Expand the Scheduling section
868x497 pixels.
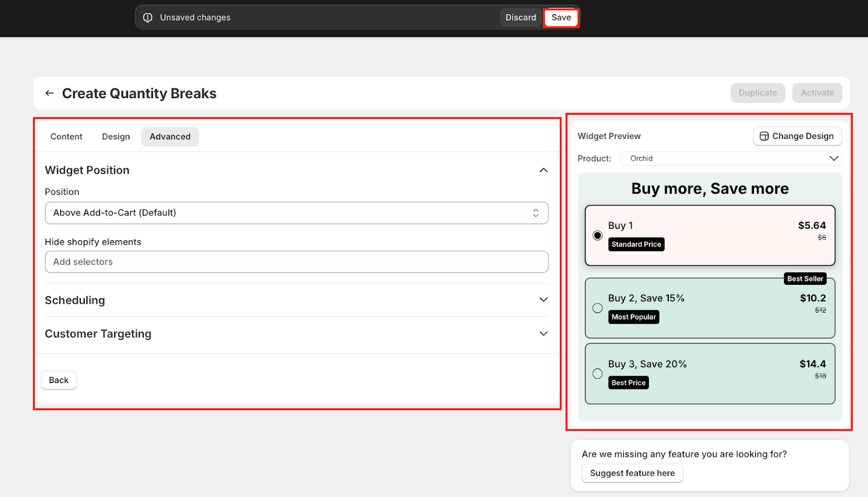click(543, 300)
